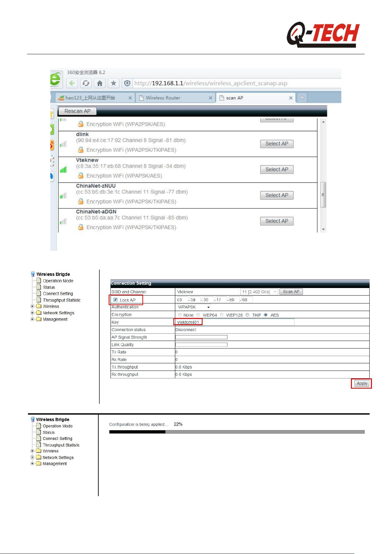The image size is (392, 554).
Task: Click the Management folder icon on the Connection Setting page
Action: [39, 319]
